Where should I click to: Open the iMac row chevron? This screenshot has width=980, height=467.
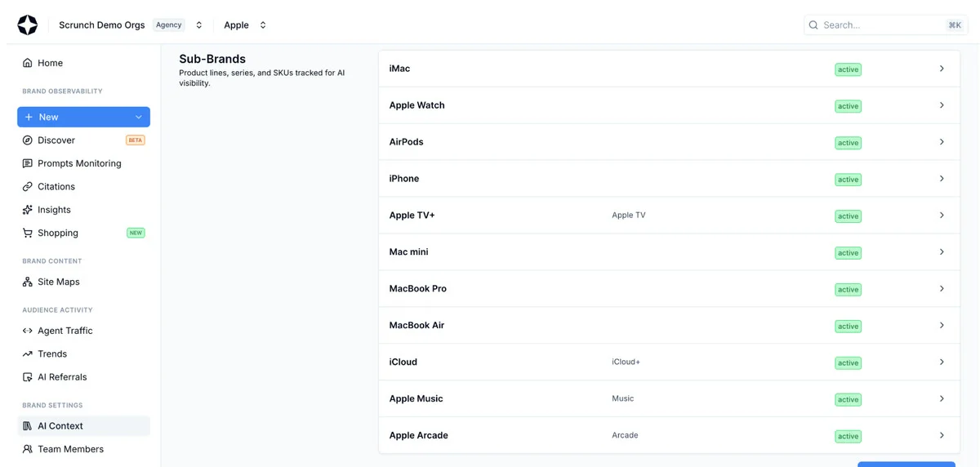point(942,69)
